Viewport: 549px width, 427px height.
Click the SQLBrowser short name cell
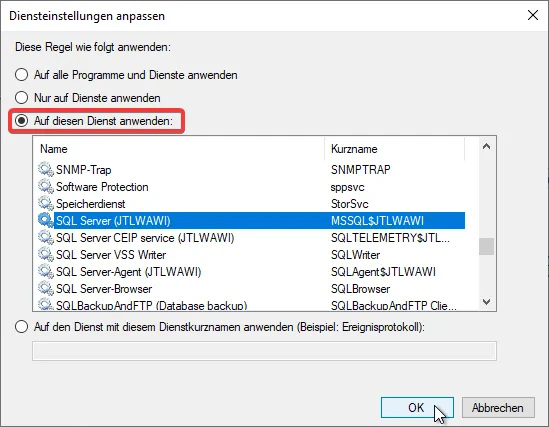click(360, 289)
